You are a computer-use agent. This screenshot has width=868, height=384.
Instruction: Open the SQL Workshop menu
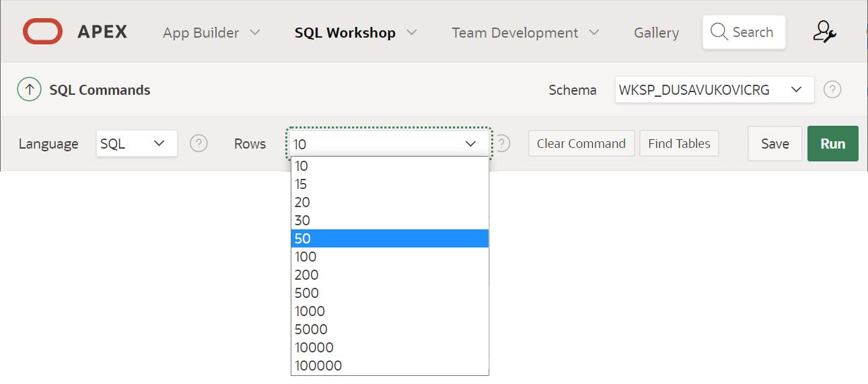point(355,32)
